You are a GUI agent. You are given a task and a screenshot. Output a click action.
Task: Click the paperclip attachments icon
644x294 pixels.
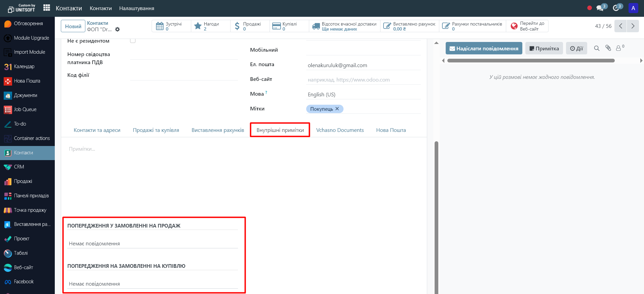click(x=608, y=48)
